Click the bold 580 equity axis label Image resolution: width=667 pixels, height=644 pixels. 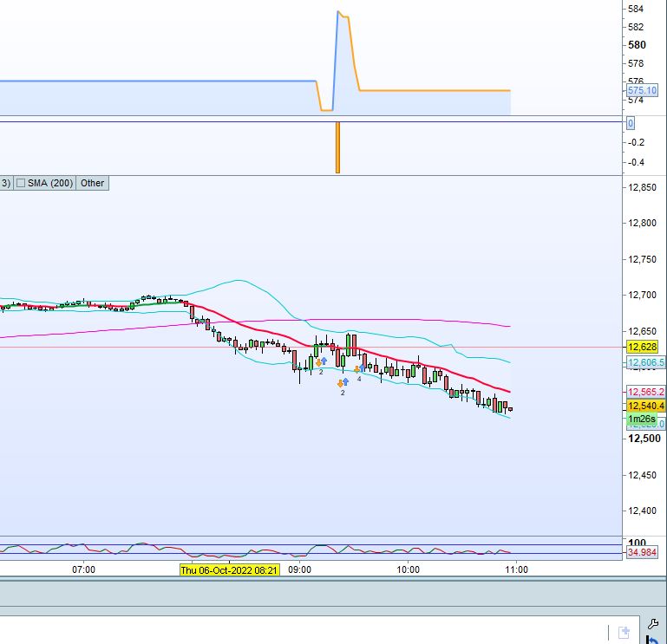pos(637,44)
